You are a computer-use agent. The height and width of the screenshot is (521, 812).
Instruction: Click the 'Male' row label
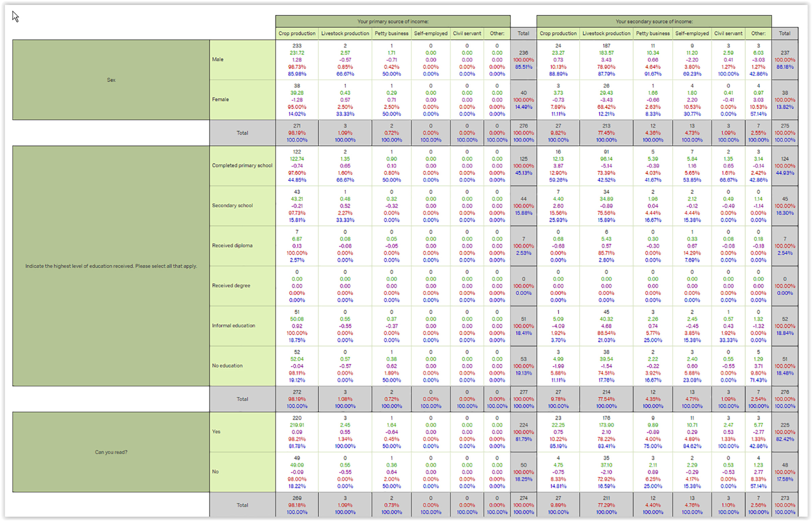243,59
